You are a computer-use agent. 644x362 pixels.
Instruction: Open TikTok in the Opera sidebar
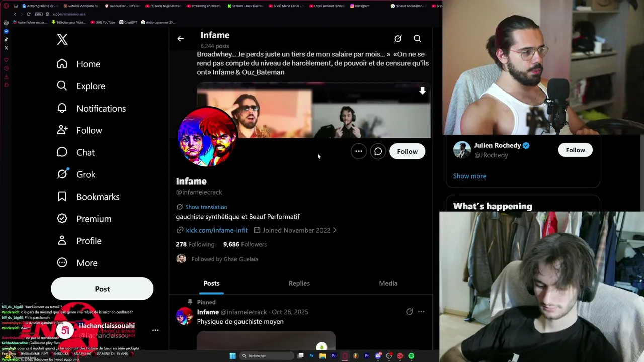pos(6,39)
